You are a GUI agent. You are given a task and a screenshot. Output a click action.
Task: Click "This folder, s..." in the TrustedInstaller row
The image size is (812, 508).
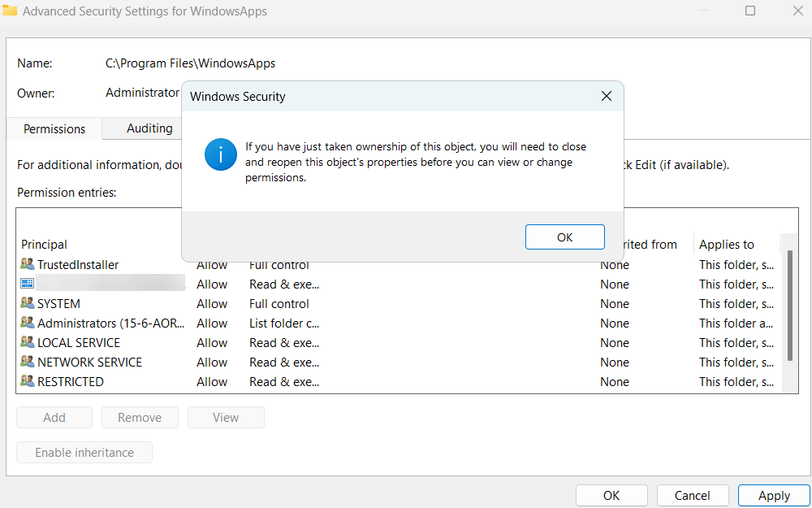(x=736, y=265)
